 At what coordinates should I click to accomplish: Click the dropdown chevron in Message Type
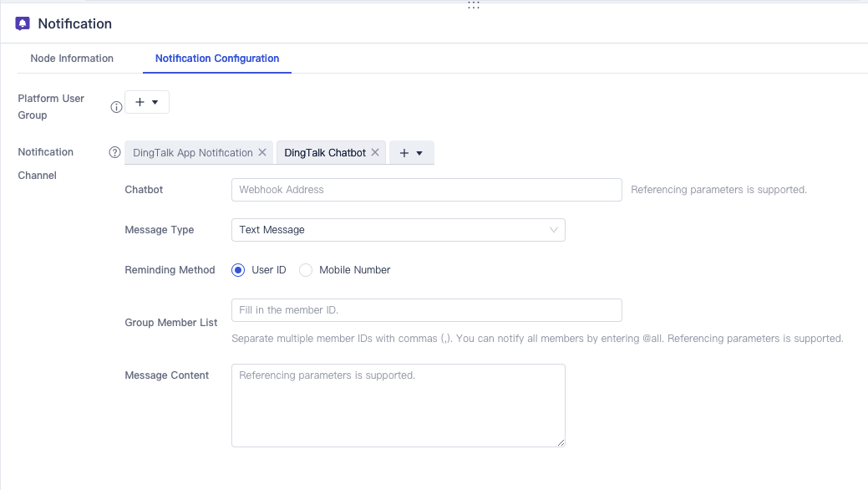tap(553, 230)
